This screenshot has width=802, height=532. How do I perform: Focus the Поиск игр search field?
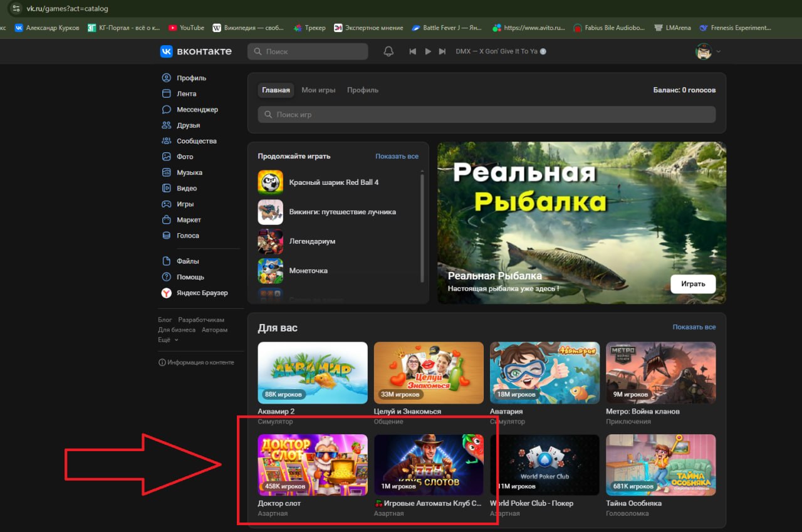point(487,115)
